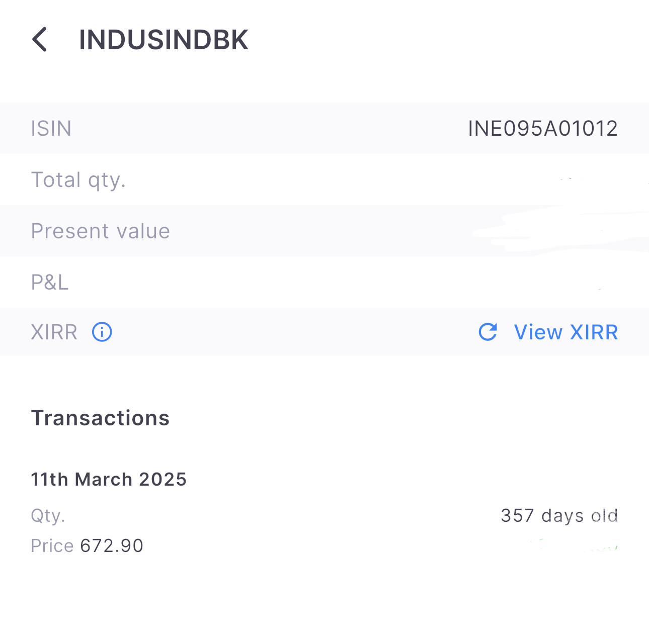Click the ISIN row label
Image resolution: width=649 pixels, height=644 pixels.
pos(51,129)
